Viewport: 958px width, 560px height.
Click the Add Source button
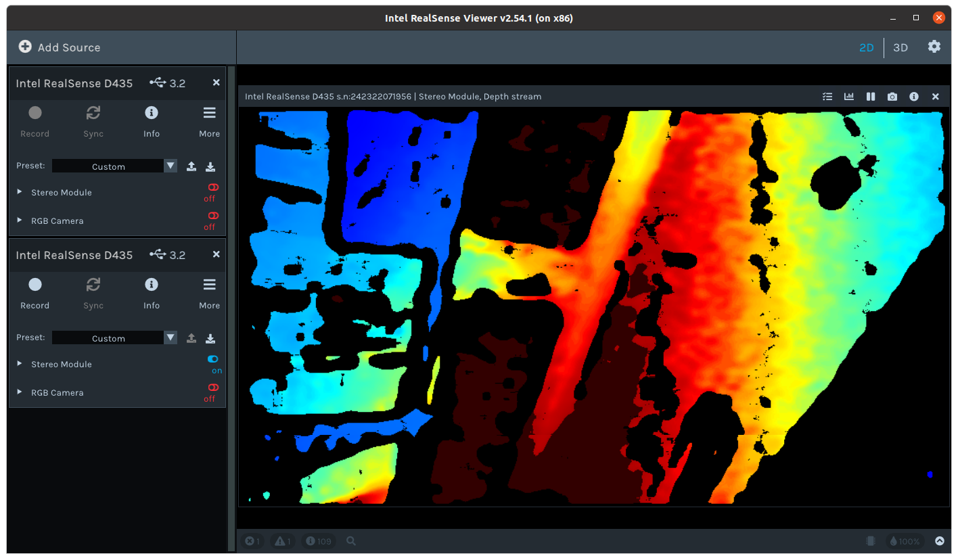(61, 47)
